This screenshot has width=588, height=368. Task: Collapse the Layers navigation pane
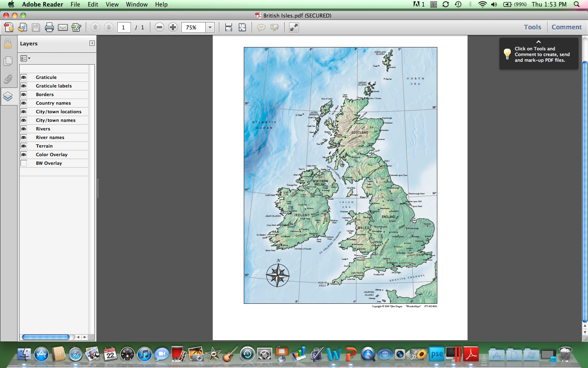tap(92, 43)
